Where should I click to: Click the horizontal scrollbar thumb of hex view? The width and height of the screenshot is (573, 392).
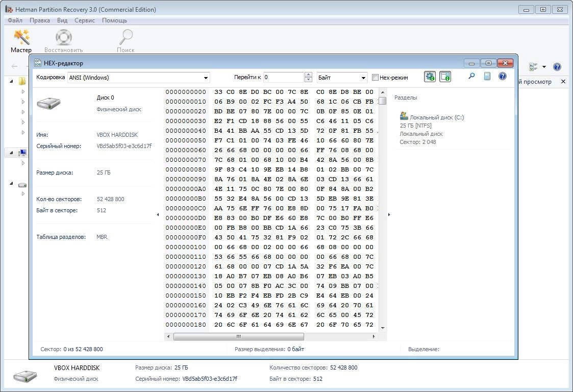coord(239,336)
